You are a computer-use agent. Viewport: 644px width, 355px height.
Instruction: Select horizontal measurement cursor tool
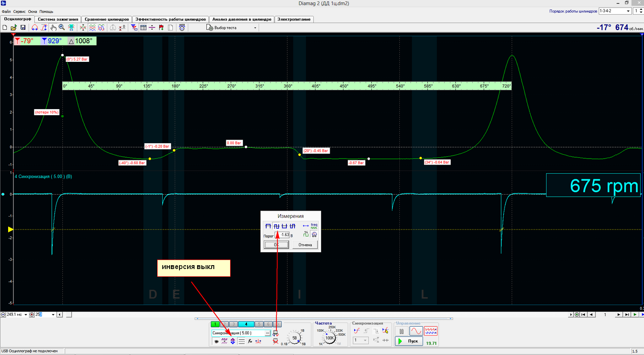point(35,28)
